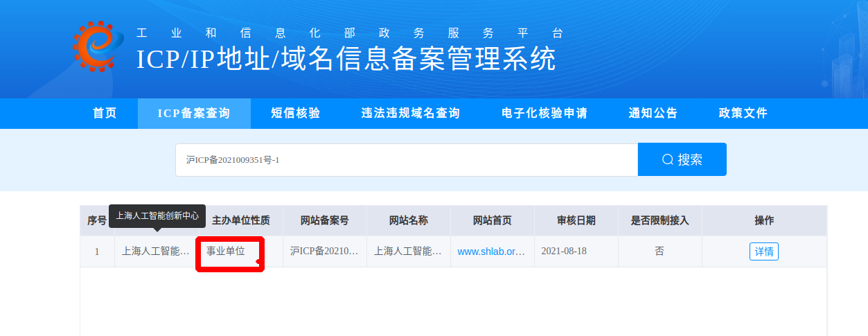Click the 网站名称 column header

[409, 220]
